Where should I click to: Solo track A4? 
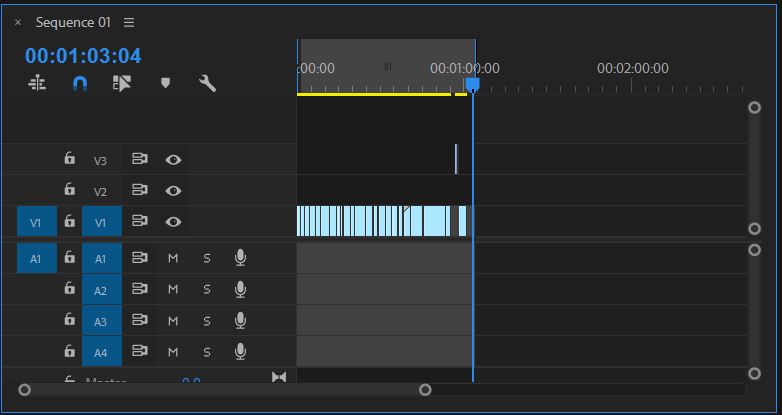206,352
